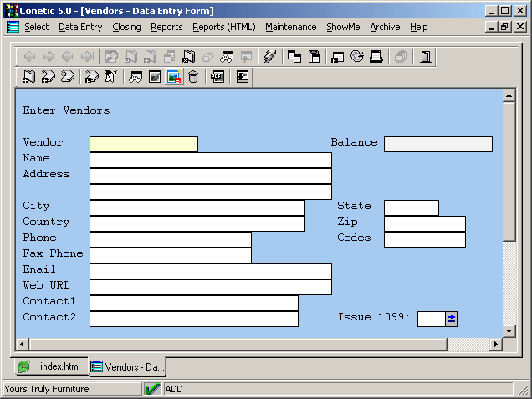Click the Email input field
532x399 pixels.
pyautogui.click(x=210, y=271)
